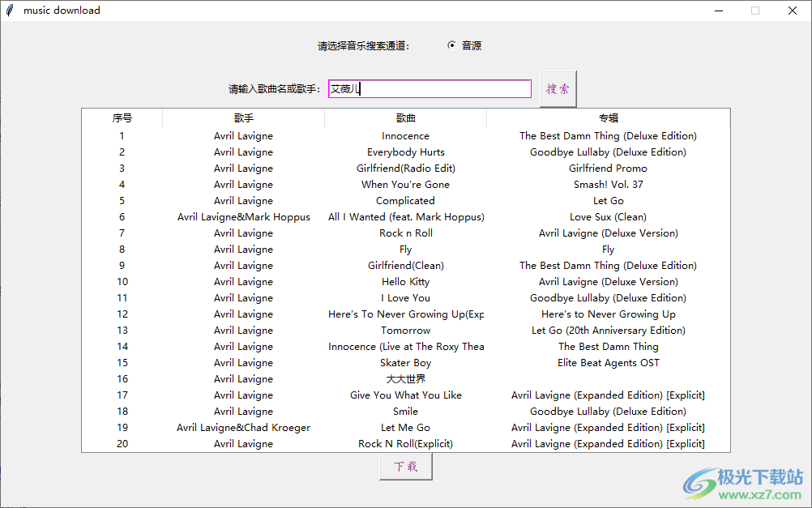Click album Love Sux (Clean)
The image size is (812, 508).
(x=609, y=217)
